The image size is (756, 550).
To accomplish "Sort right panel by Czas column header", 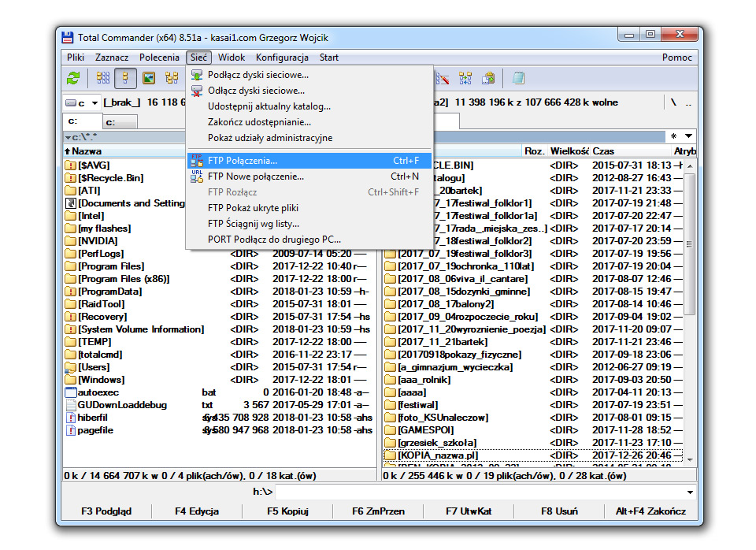I will click(x=631, y=151).
